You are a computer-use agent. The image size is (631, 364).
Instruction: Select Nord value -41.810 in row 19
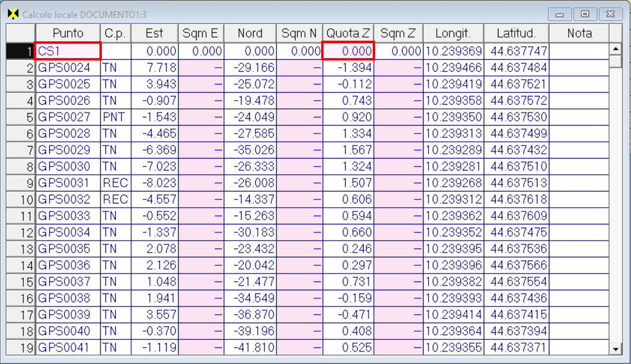click(250, 347)
